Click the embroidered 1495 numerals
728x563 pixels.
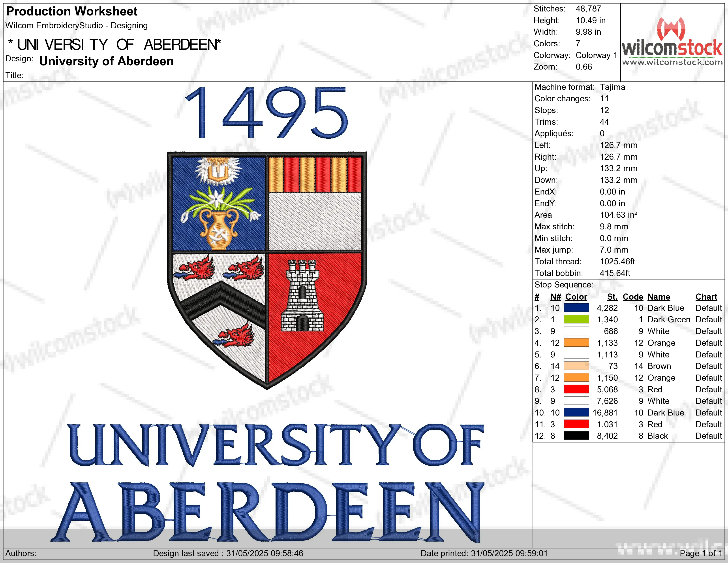tap(267, 112)
